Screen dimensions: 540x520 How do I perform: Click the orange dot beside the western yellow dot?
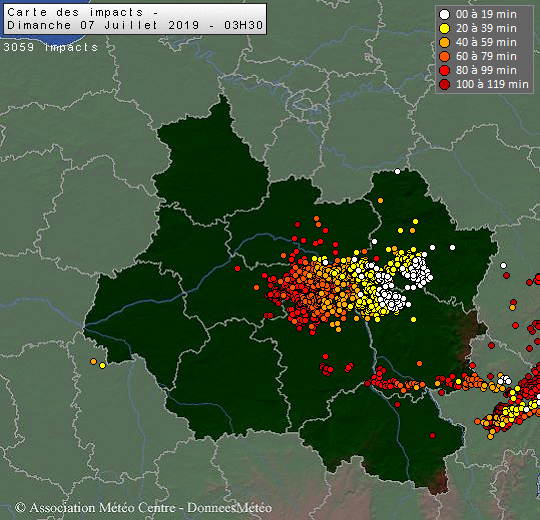click(93, 361)
